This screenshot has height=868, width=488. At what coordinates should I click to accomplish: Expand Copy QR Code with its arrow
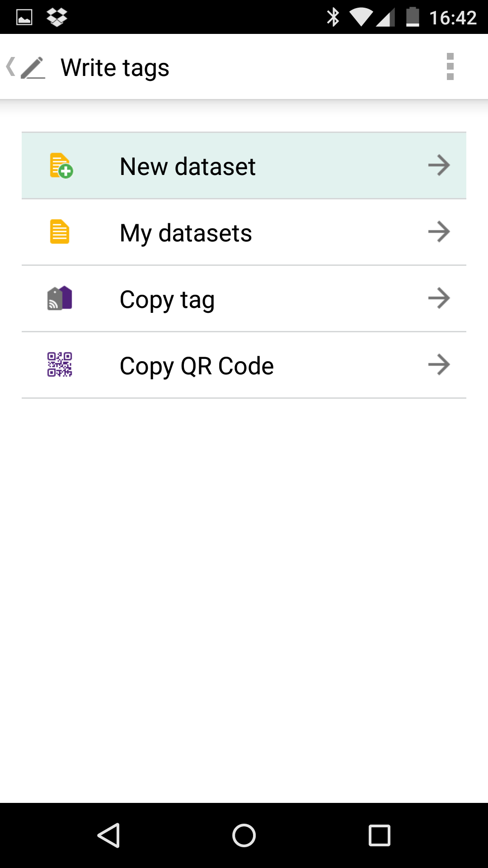439,364
